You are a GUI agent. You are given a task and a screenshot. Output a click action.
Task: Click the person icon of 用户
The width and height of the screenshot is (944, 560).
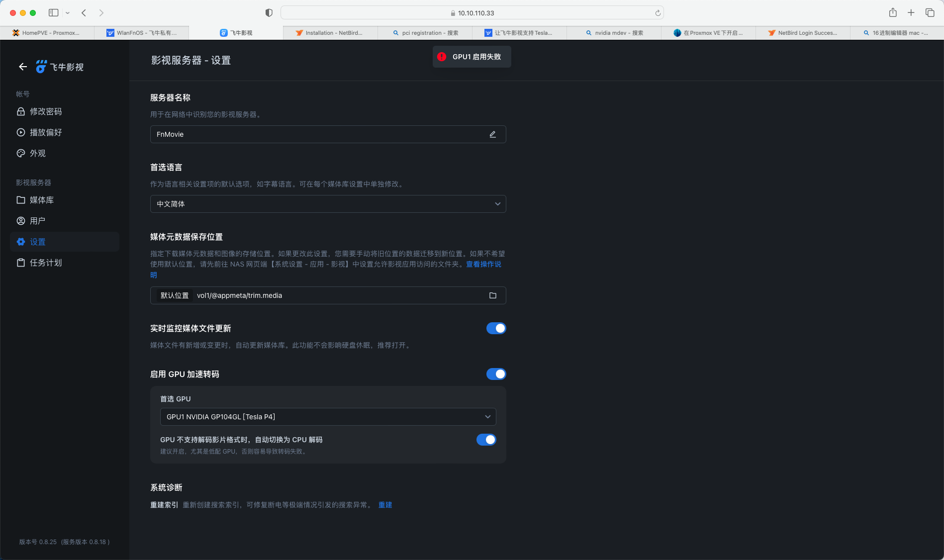pyautogui.click(x=21, y=221)
